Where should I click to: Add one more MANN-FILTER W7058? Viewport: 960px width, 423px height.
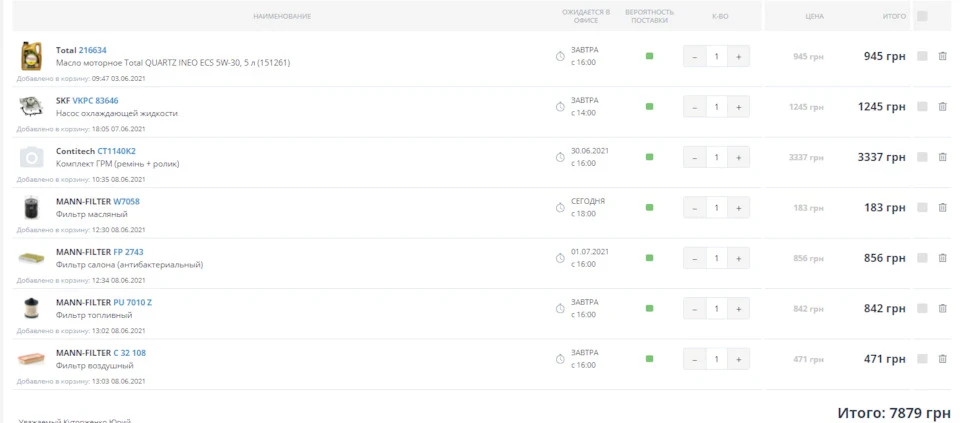(738, 208)
